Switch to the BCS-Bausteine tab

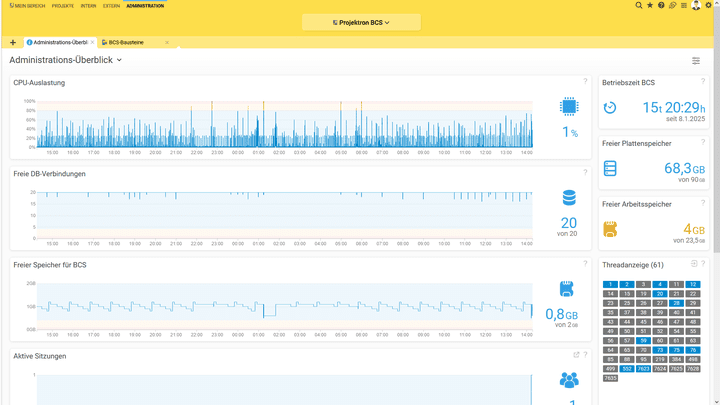click(x=126, y=43)
